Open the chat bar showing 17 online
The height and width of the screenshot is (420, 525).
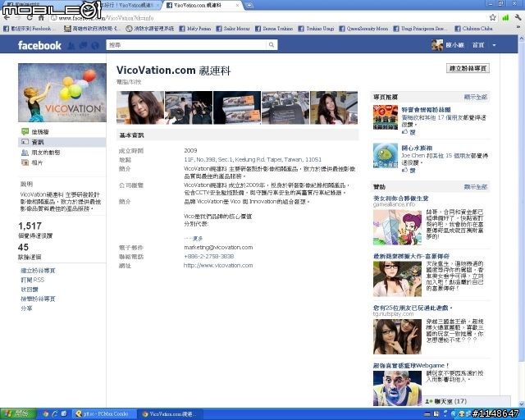[x=466, y=401]
